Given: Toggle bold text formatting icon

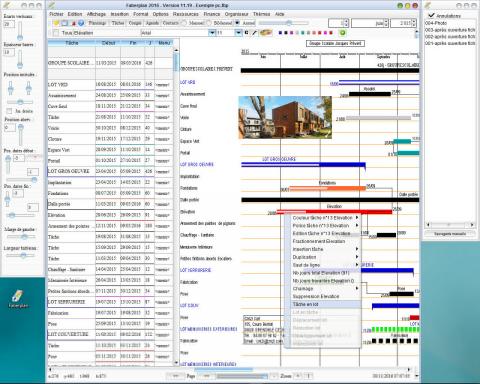Looking at the screenshot, I should [246, 33].
